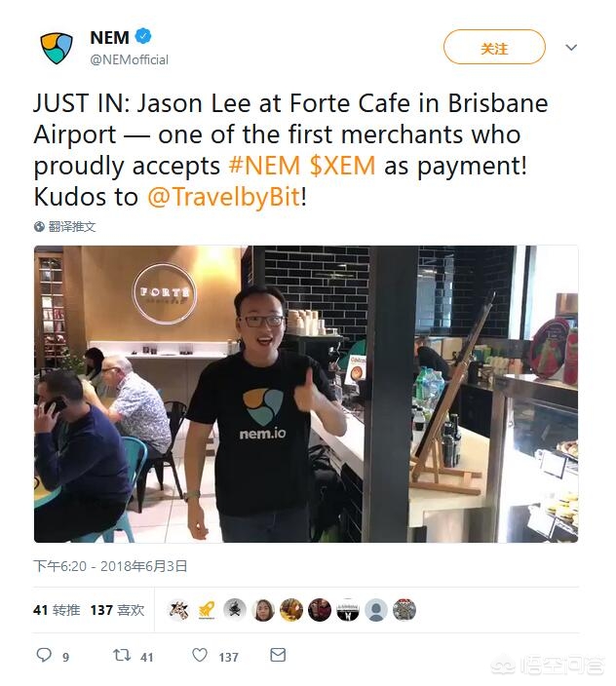Open the @NEMofficial handle link
The width and height of the screenshot is (616, 686).
tap(129, 59)
